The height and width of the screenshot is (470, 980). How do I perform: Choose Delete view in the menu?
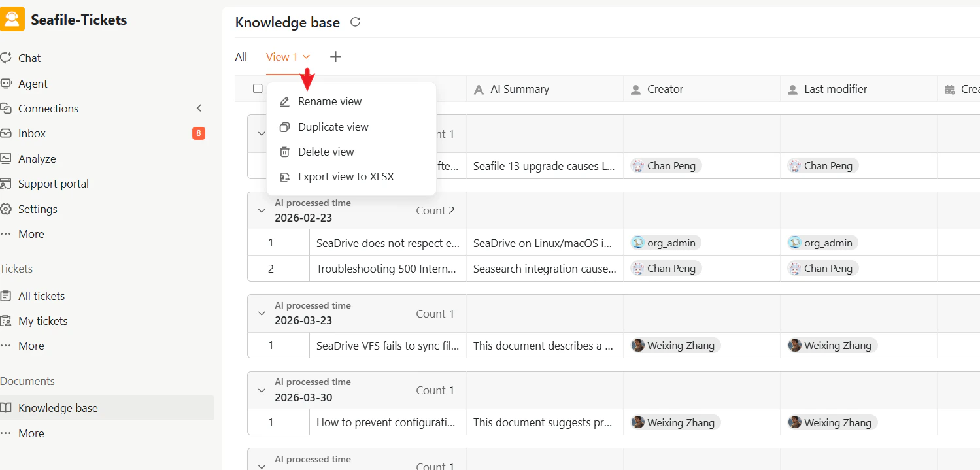coord(326,152)
